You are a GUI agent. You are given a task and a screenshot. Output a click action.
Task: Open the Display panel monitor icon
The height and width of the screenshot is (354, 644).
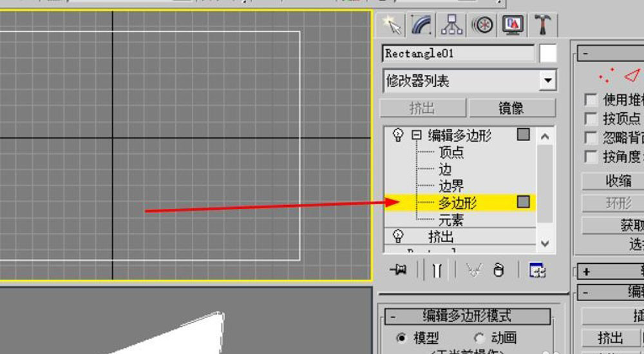[x=513, y=25]
